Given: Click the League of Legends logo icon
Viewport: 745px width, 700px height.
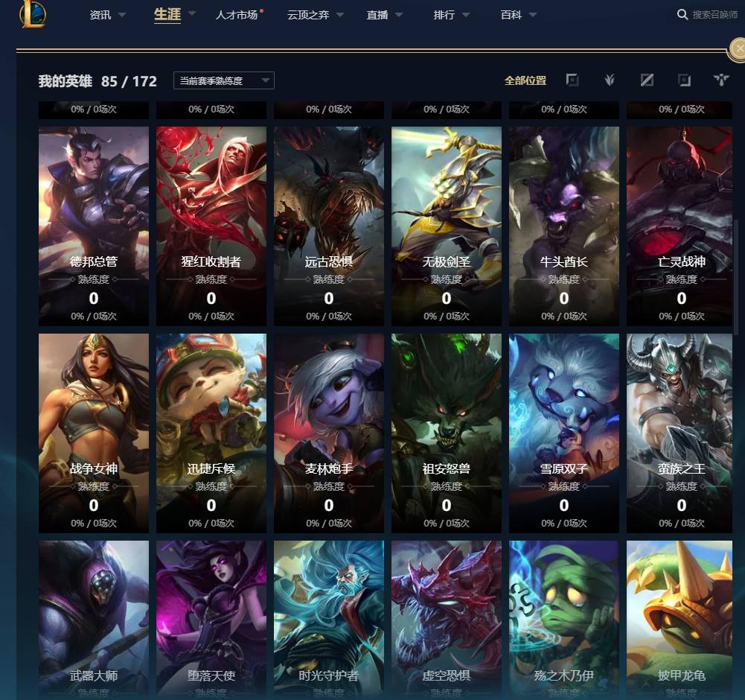Looking at the screenshot, I should click(x=32, y=14).
